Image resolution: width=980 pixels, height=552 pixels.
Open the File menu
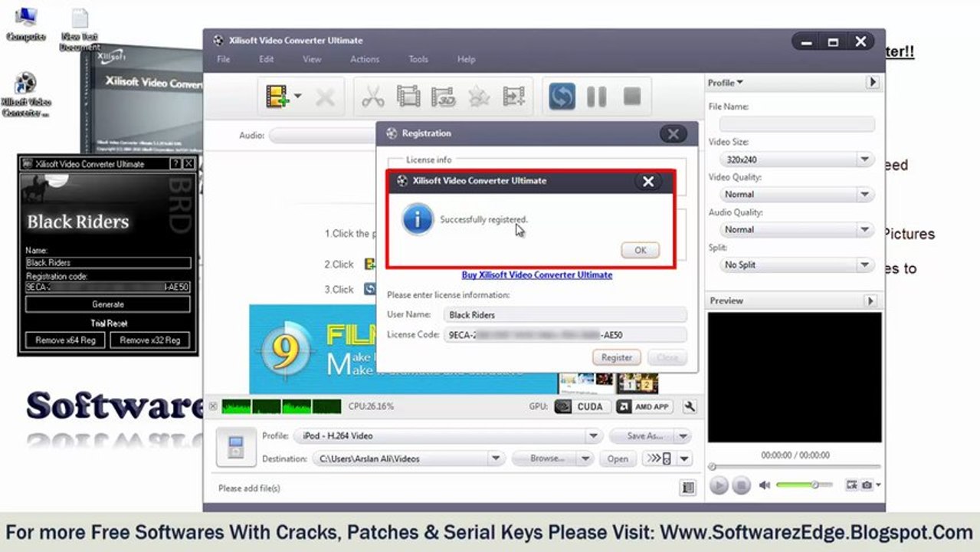[x=223, y=59]
